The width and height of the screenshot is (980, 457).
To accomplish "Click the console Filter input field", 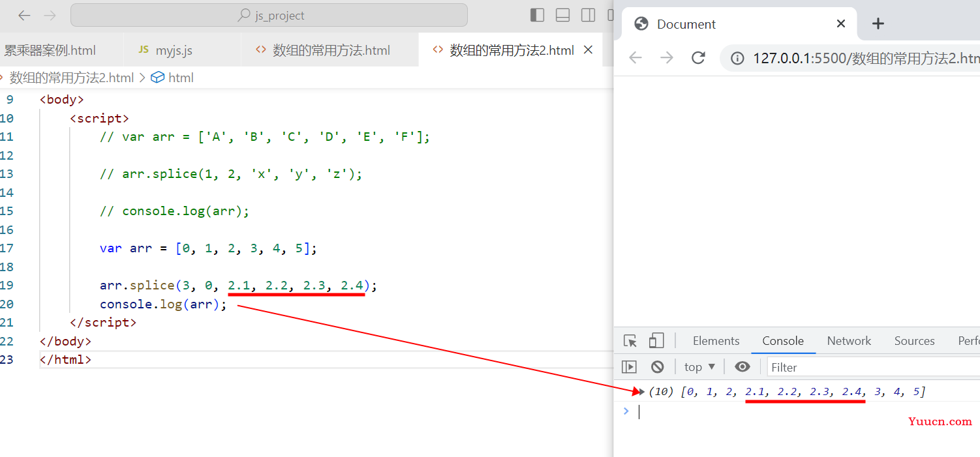I will (x=874, y=367).
